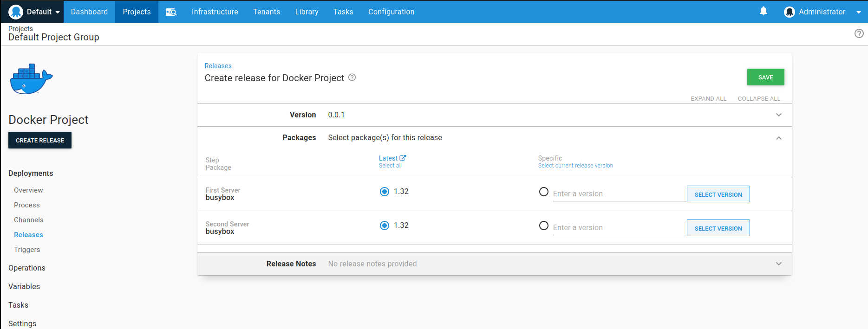This screenshot has width=868, height=329.
Task: Open the Infrastructure menu
Action: click(215, 12)
